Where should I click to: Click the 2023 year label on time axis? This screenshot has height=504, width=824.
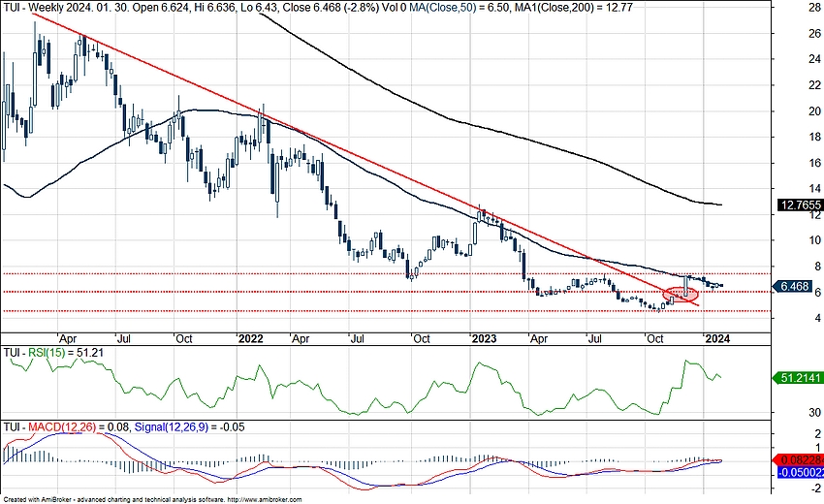click(x=484, y=338)
